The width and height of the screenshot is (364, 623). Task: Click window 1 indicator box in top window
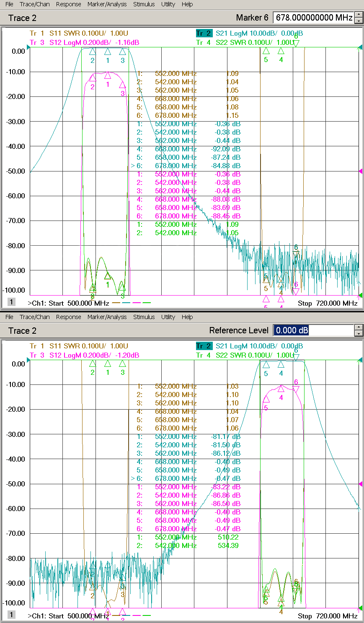coord(11,302)
